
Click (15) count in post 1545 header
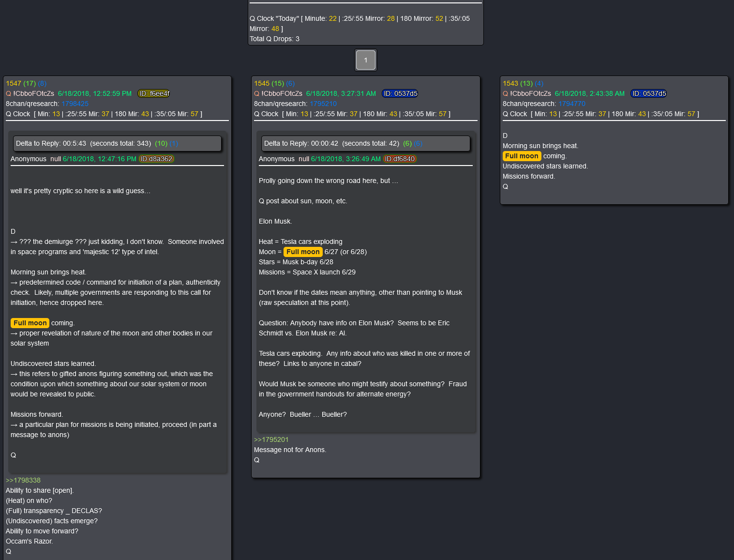pyautogui.click(x=278, y=83)
